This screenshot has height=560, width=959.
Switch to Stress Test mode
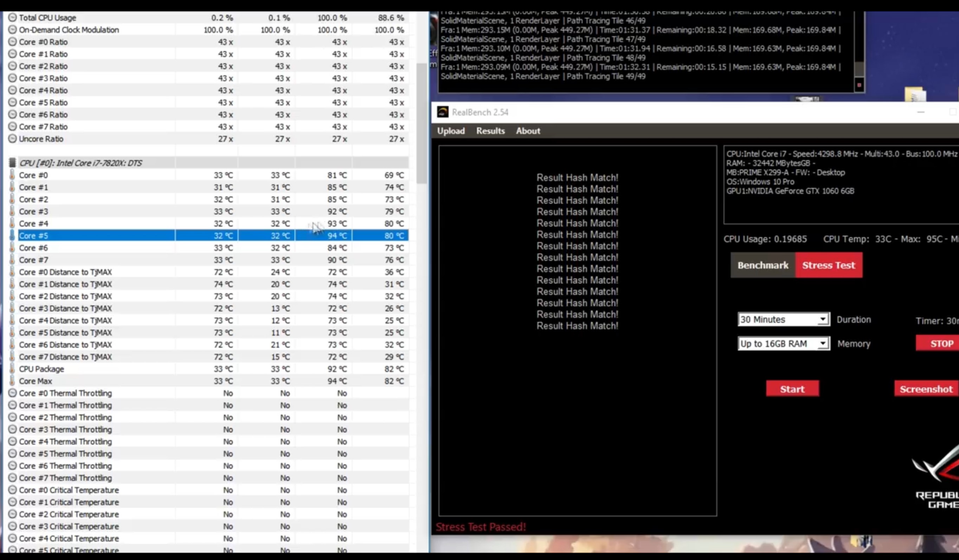pos(829,265)
